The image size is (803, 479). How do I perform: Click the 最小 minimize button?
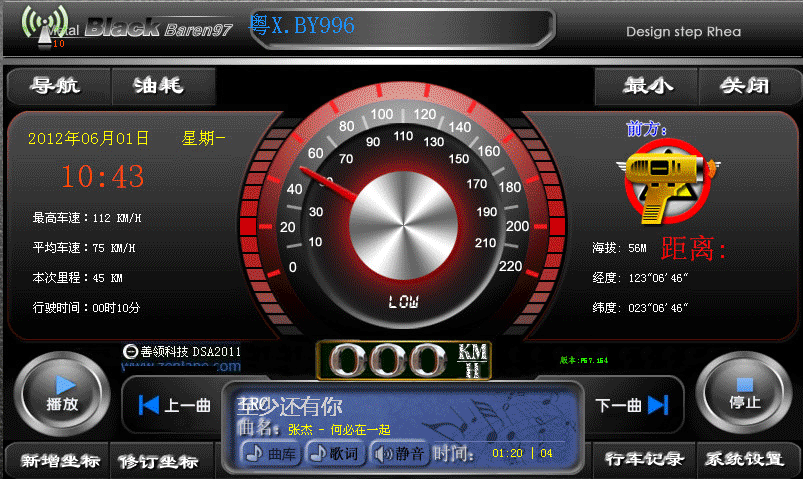(647, 86)
